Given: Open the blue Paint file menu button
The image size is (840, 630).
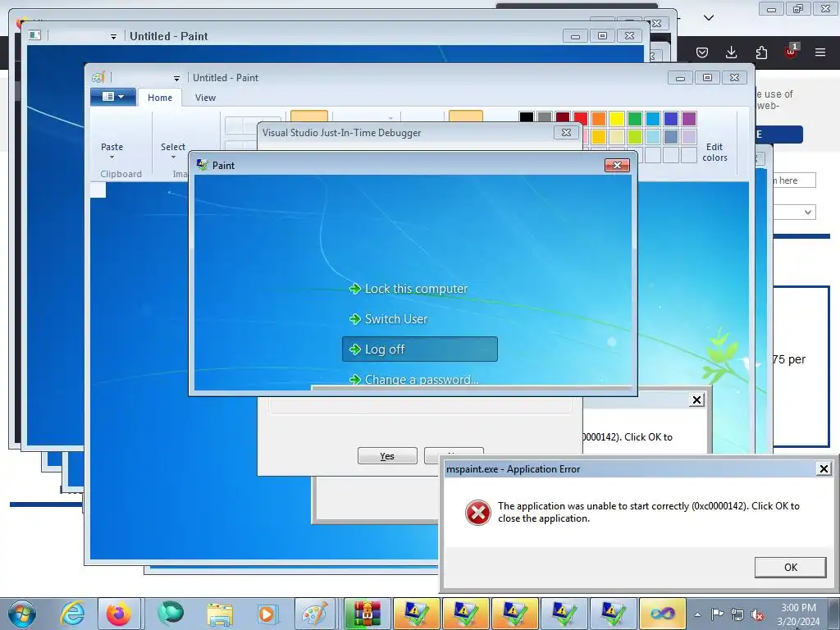Looking at the screenshot, I should (x=112, y=97).
